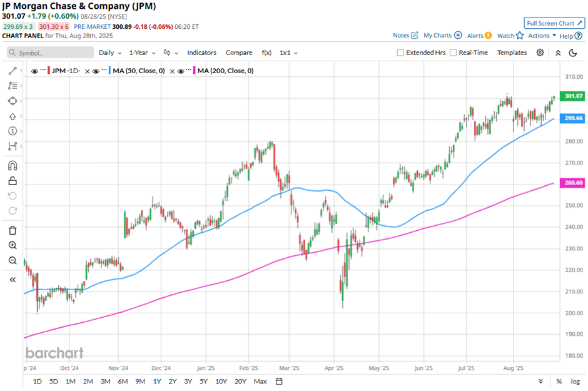Viewport: 588px width, 391px height.
Task: Click the Help question mark icon
Action: [x=579, y=36]
